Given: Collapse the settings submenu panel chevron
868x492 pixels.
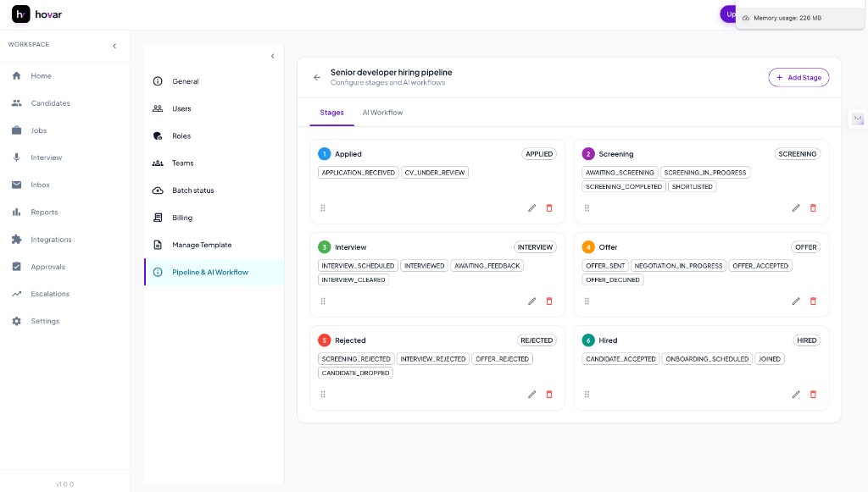Looking at the screenshot, I should click(x=272, y=56).
